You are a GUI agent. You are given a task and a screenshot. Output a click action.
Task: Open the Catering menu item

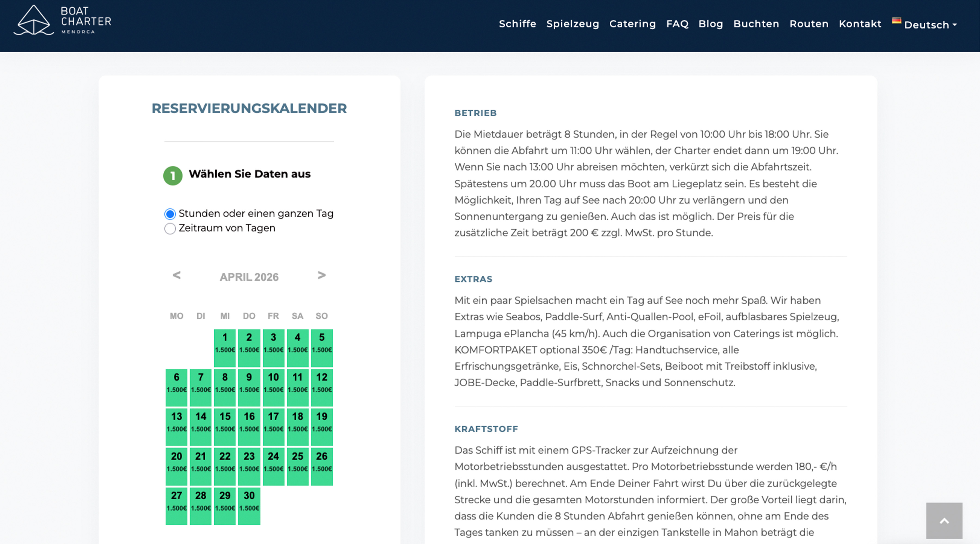click(x=632, y=24)
